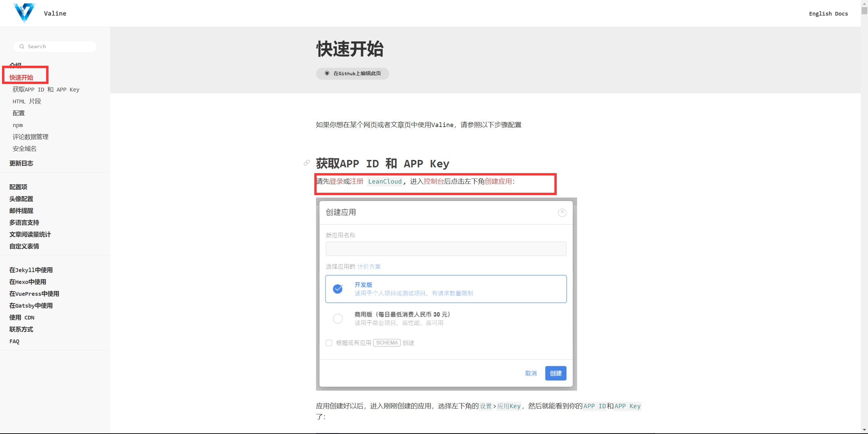Open FAQ in the sidebar
The image size is (868, 434).
tap(14, 341)
